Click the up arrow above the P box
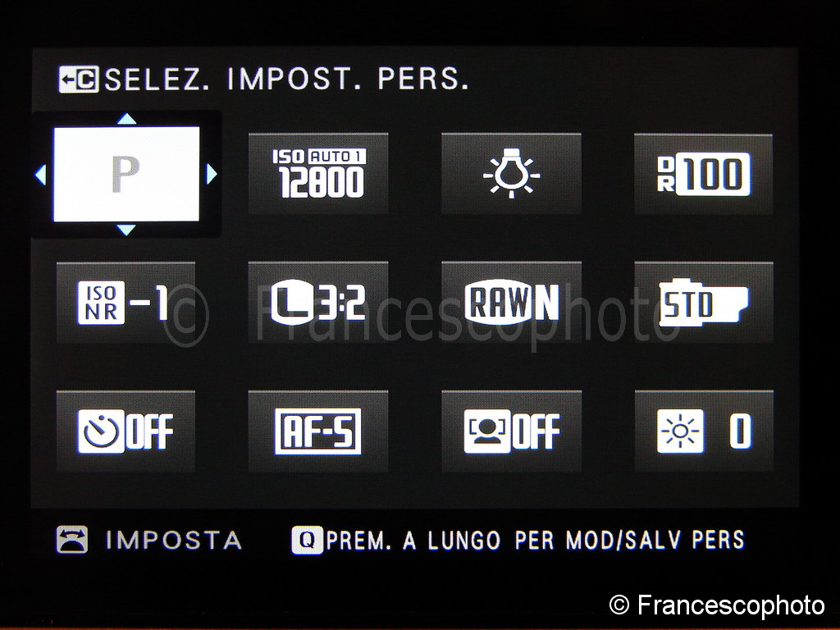 click(126, 118)
